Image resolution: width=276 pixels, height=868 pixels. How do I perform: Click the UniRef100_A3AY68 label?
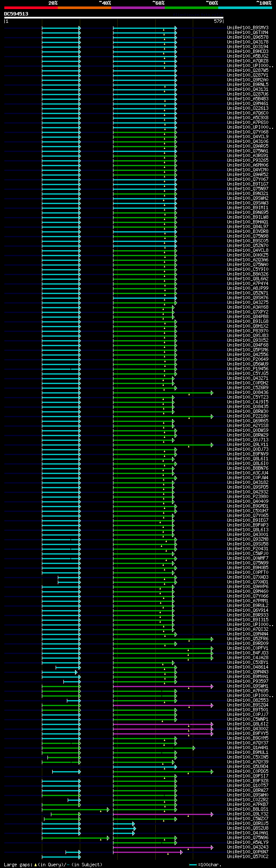tap(248, 307)
